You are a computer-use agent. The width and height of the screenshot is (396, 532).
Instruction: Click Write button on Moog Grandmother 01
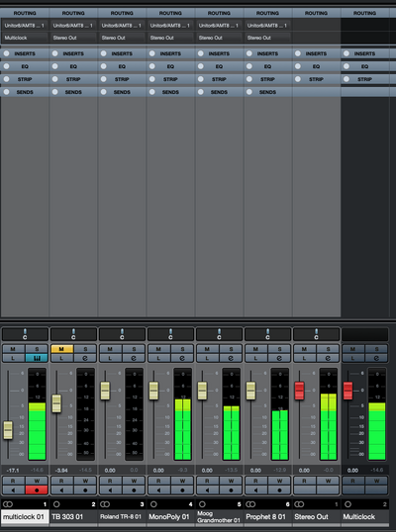tap(231, 481)
